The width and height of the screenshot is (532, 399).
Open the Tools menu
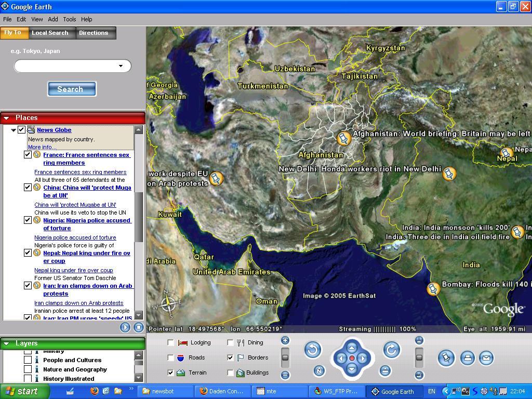70,19
